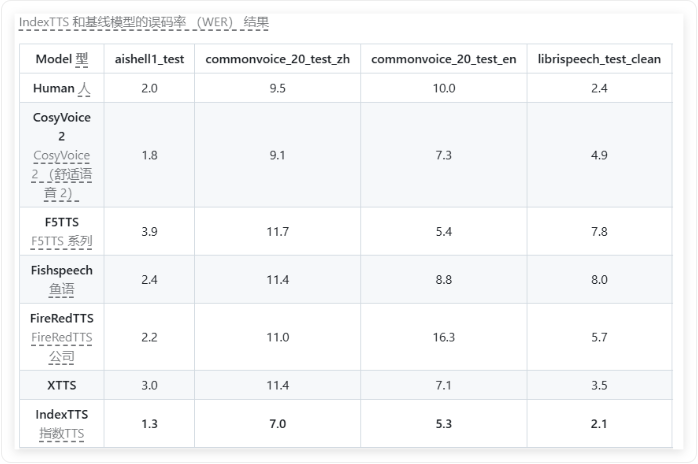Click the aishell1_test column header
This screenshot has height=464, width=698.
pyautogui.click(x=149, y=59)
